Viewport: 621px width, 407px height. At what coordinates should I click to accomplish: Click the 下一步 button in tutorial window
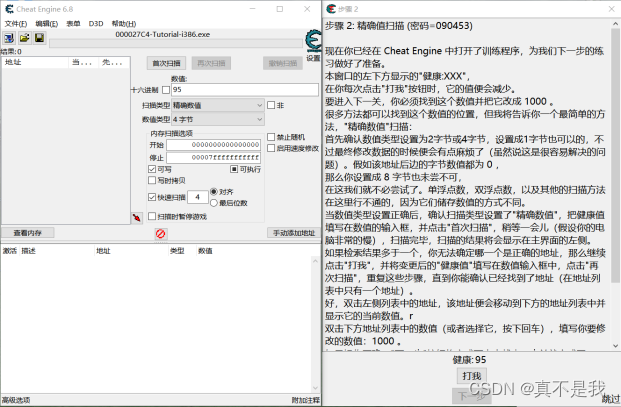point(472,396)
